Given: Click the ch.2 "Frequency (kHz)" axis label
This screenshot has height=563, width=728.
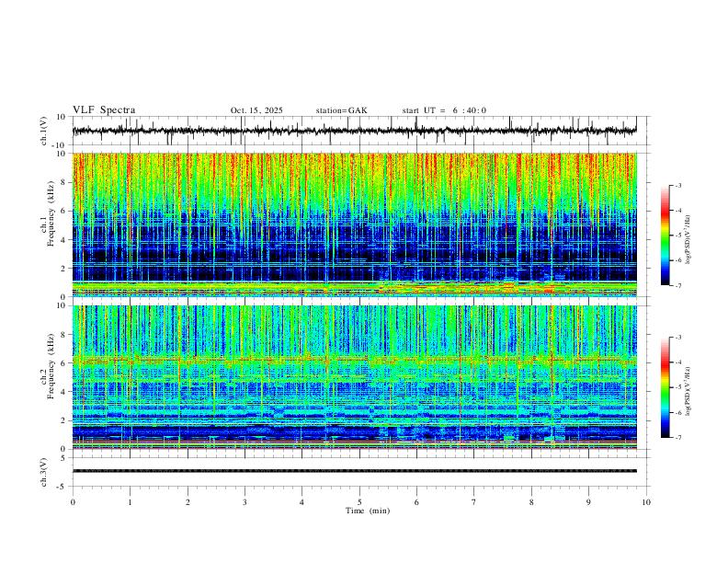Looking at the screenshot, I should point(51,366).
